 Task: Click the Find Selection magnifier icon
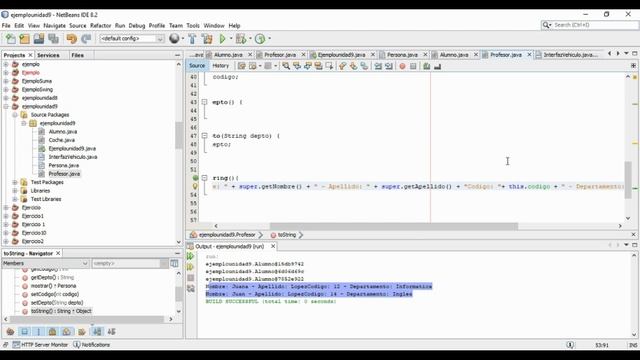(286, 66)
